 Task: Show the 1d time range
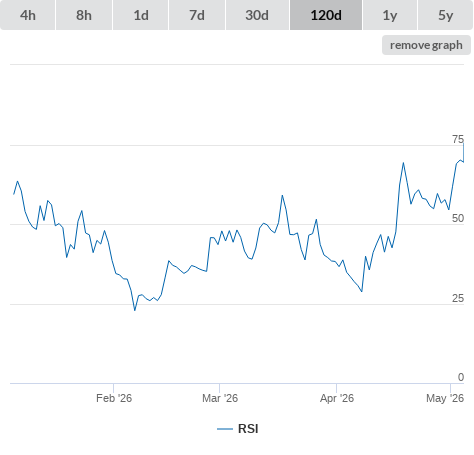141,15
